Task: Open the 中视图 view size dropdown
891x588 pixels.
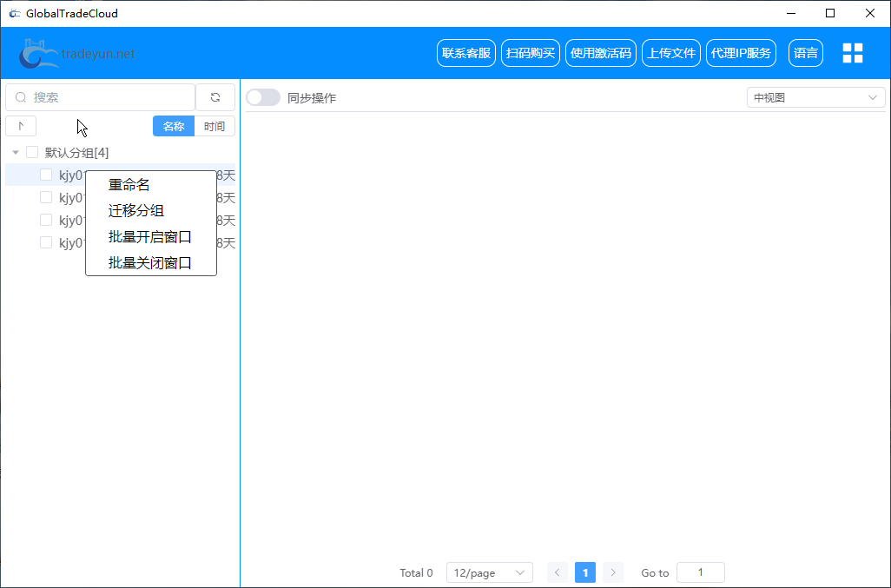Action: pos(815,96)
